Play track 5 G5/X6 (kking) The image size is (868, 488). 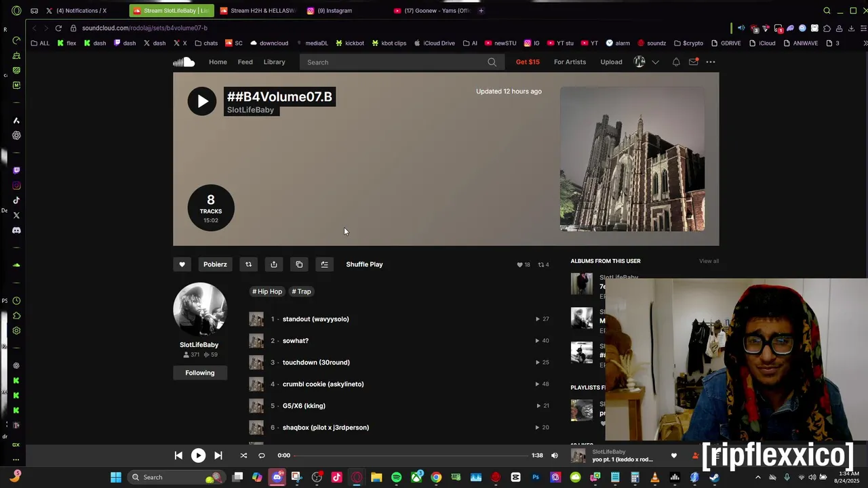click(x=304, y=406)
